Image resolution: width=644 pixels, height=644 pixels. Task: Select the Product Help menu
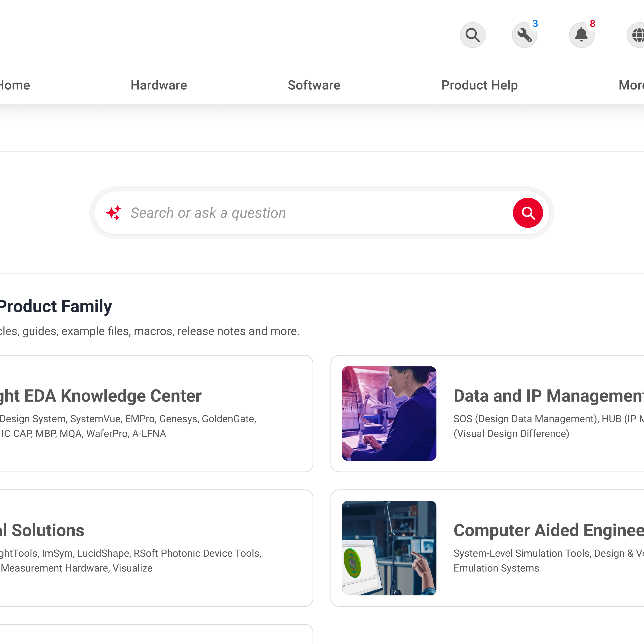click(479, 85)
